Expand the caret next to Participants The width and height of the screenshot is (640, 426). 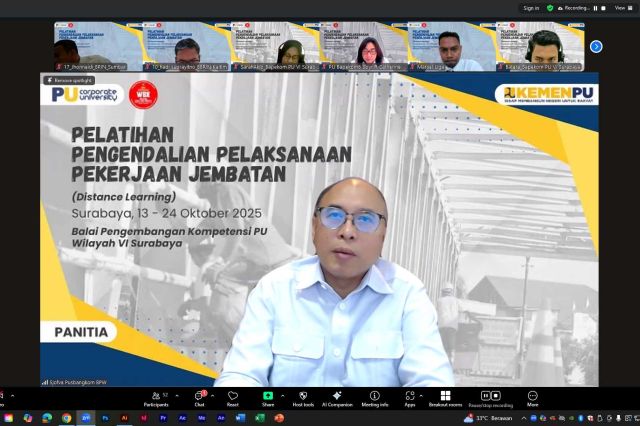(175, 394)
